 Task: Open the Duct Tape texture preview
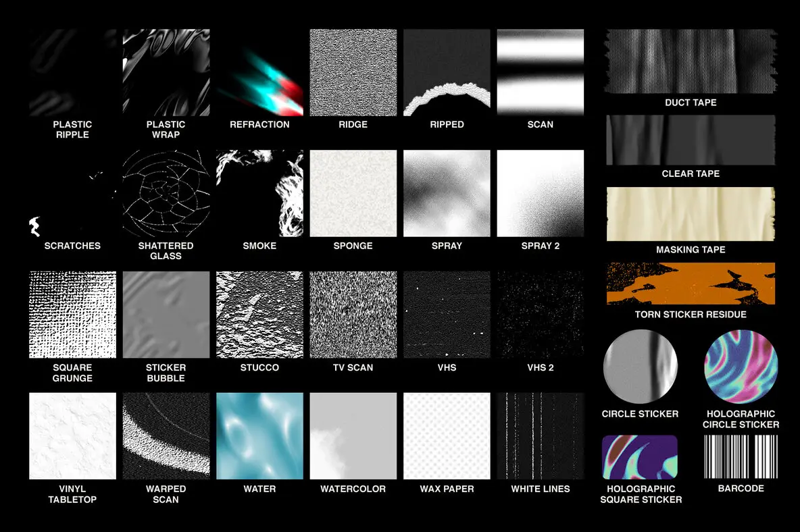(x=690, y=61)
